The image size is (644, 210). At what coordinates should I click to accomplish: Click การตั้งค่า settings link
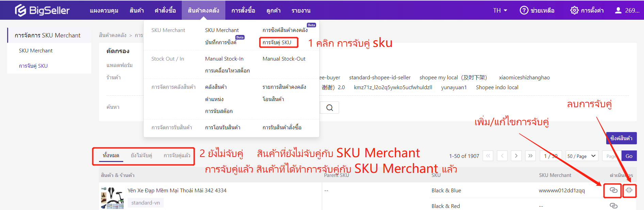592,11
